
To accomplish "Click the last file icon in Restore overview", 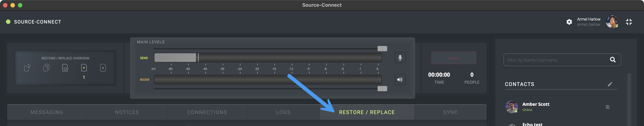I will click(x=103, y=68).
